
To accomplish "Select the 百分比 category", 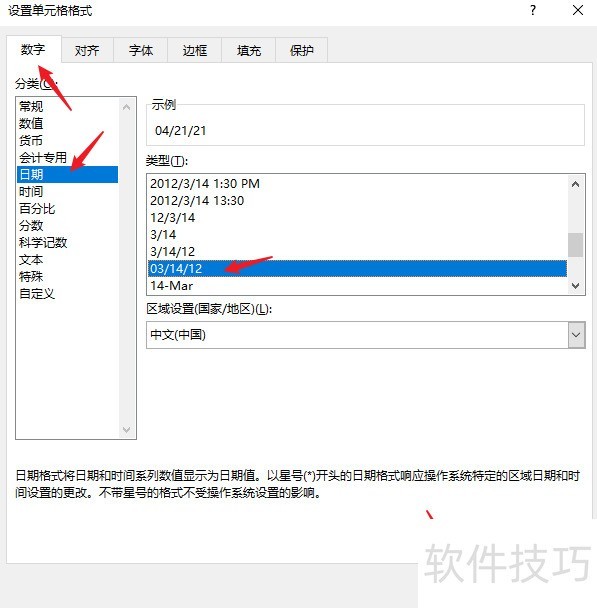I will 37,209.
